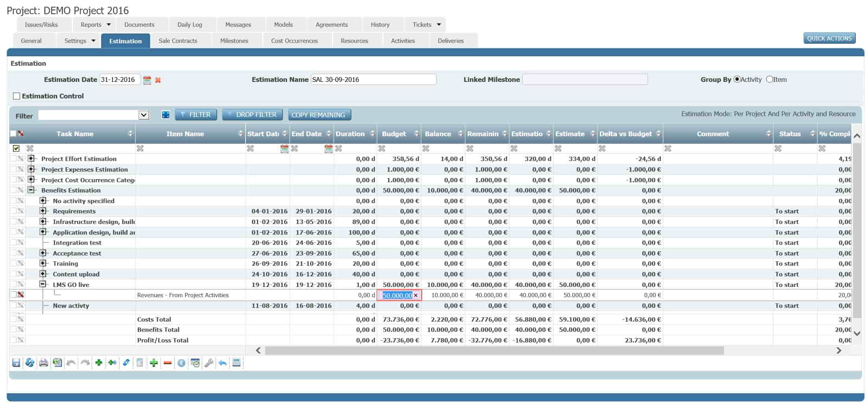Toggle the Estimation Control checkbox
The width and height of the screenshot is (868, 409).
17,96
